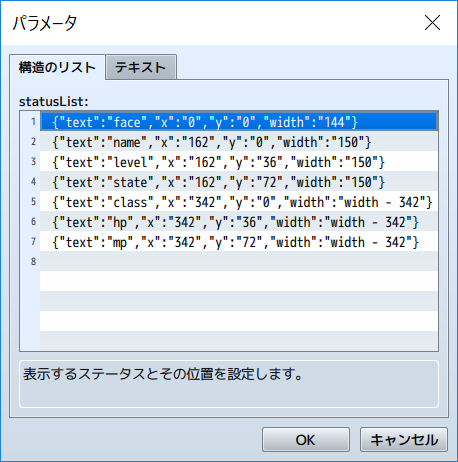The height and width of the screenshot is (462, 458).
Task: Close the パラメータ dialog
Action: pyautogui.click(x=432, y=23)
